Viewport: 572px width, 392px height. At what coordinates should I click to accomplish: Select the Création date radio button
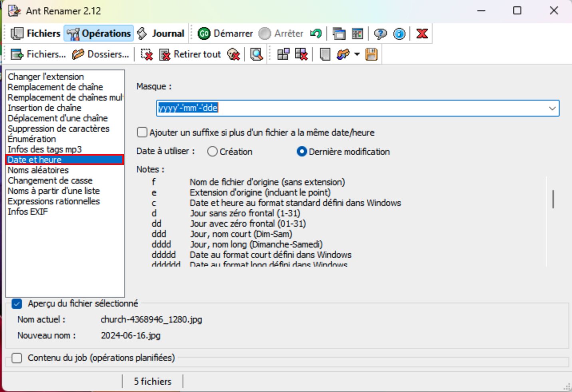[x=213, y=152]
